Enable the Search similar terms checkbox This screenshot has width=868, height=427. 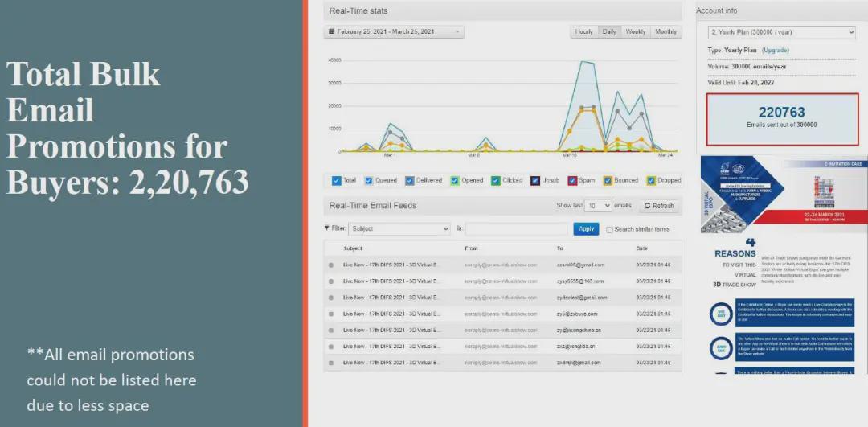(609, 229)
